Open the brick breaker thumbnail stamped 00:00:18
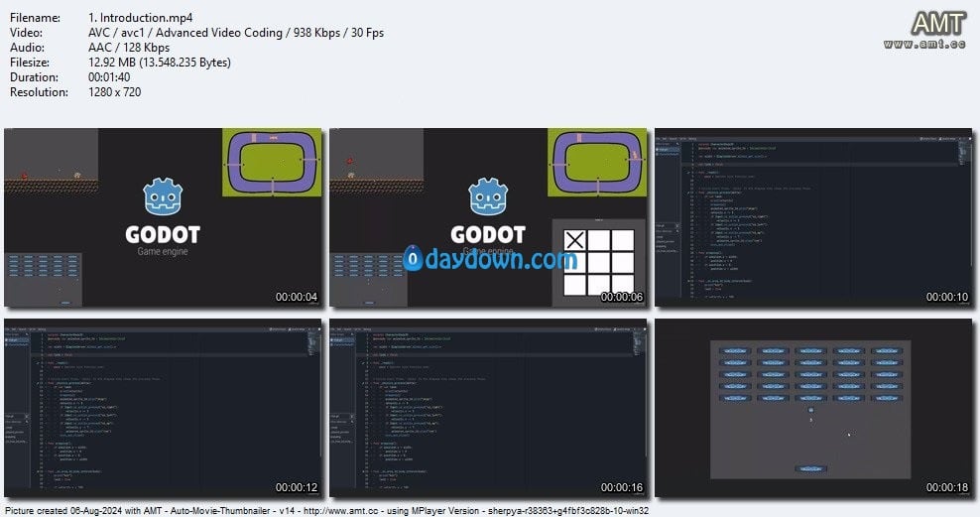 point(813,408)
